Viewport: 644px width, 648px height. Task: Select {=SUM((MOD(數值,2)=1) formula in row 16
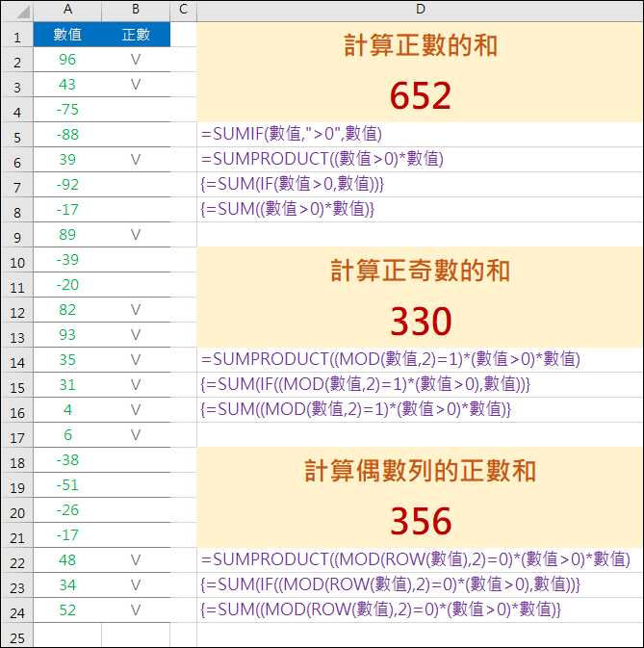tap(420, 409)
